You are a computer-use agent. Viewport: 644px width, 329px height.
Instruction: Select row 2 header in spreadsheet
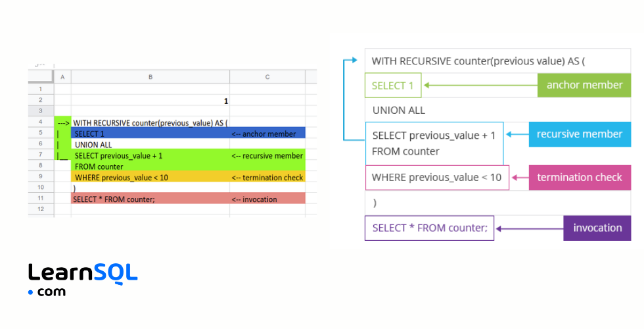click(41, 100)
